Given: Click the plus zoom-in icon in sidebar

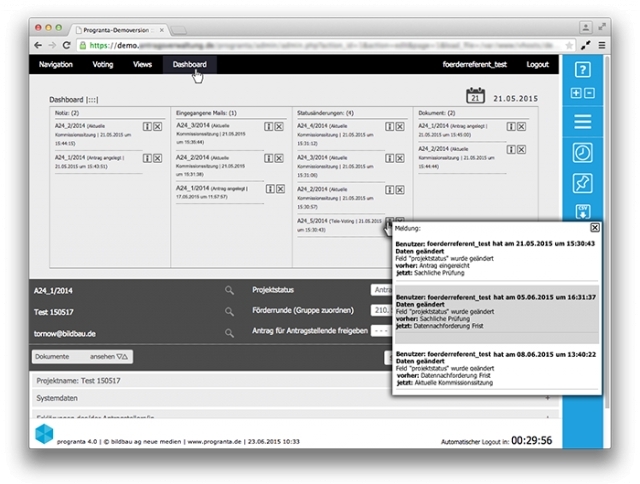Looking at the screenshot, I should point(576,93).
